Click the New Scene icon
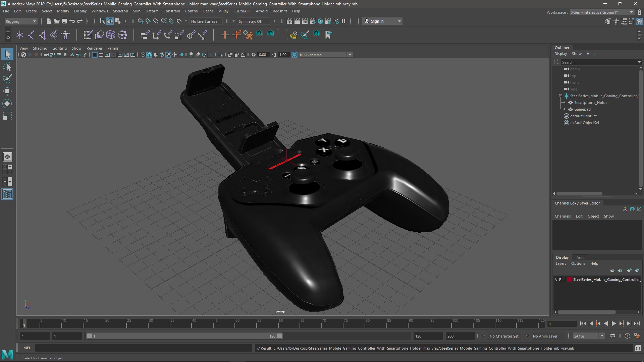 tap(49, 21)
